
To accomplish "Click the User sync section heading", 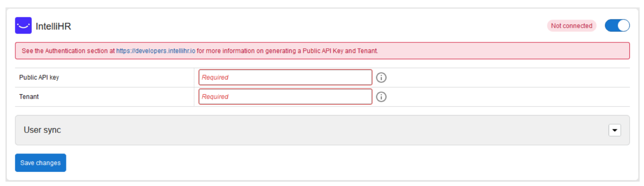I will [42, 130].
